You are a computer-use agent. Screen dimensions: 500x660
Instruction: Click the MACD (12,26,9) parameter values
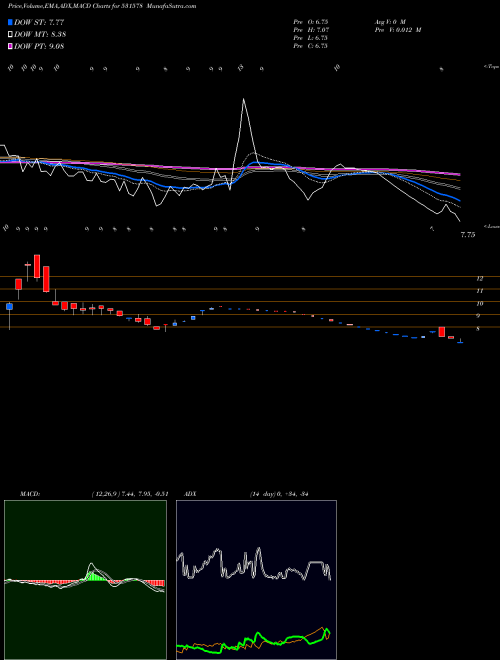click(x=130, y=494)
